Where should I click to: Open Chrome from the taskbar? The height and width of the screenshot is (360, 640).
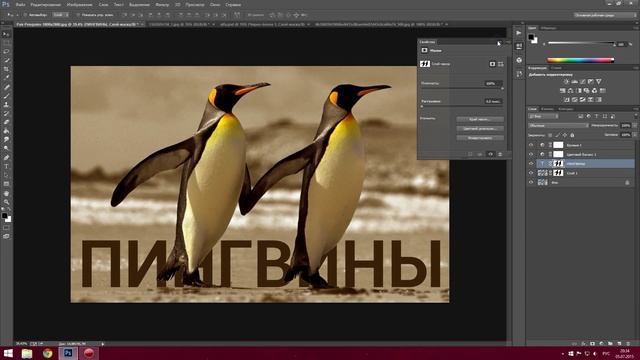pyautogui.click(x=47, y=353)
